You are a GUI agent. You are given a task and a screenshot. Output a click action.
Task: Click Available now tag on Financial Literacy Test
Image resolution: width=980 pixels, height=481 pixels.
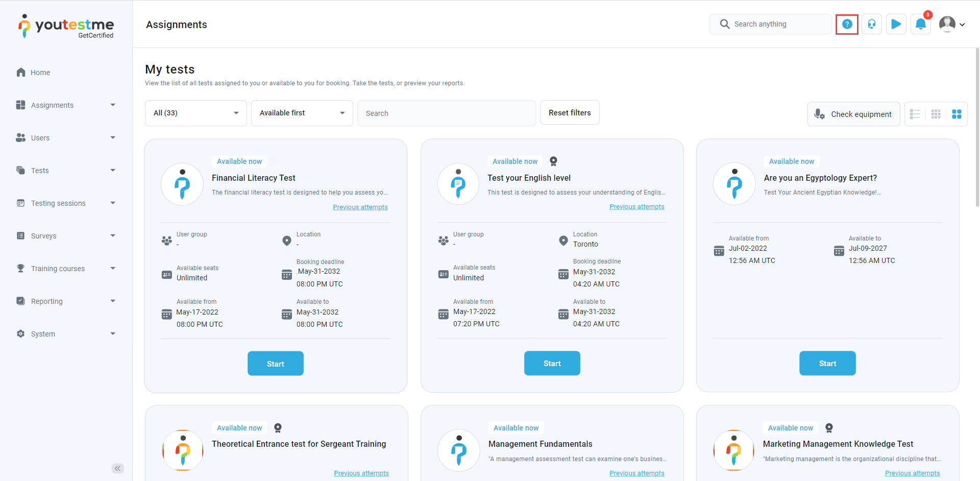(x=239, y=161)
